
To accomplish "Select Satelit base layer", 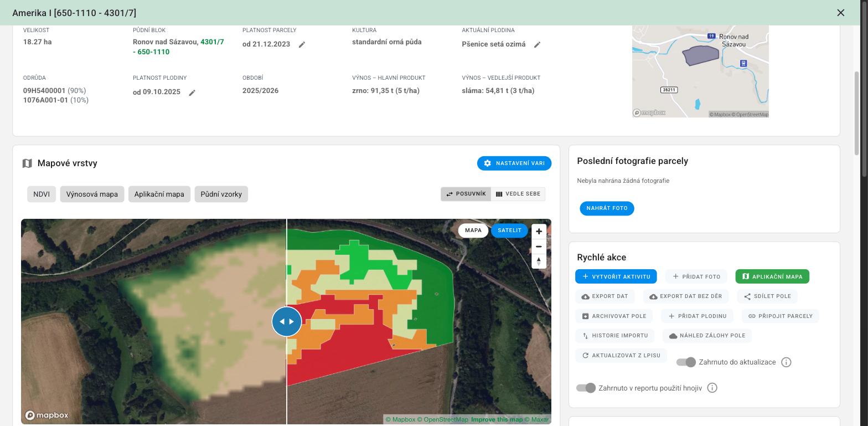I will [x=509, y=230].
